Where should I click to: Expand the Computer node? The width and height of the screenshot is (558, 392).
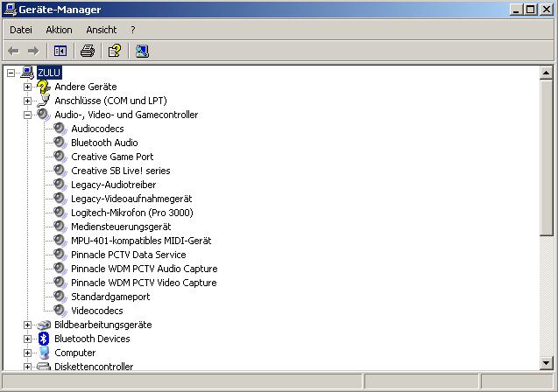[27, 353]
